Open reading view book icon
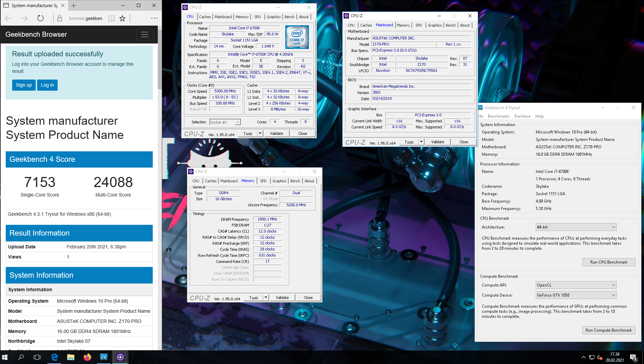644x364 pixels. [x=112, y=18]
